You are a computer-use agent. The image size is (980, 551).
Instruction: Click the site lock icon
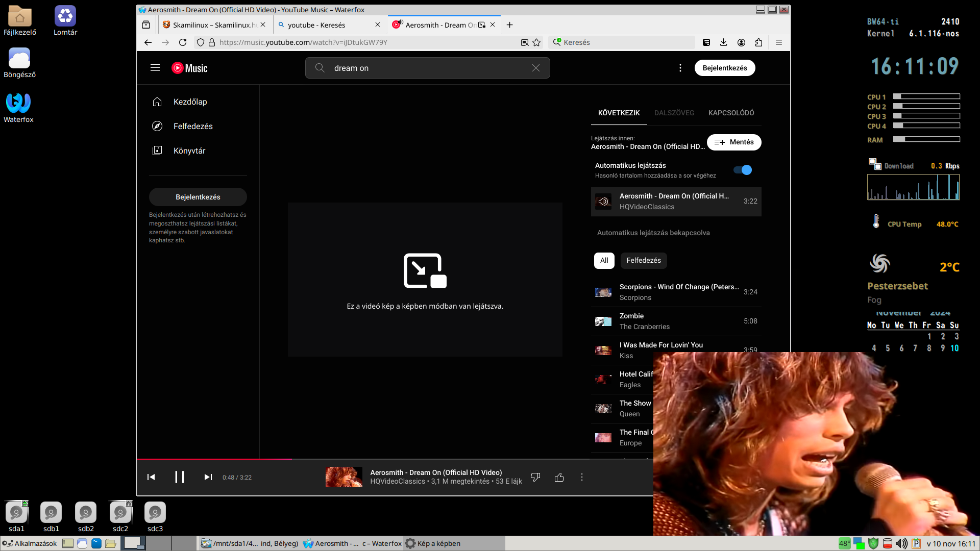click(212, 42)
